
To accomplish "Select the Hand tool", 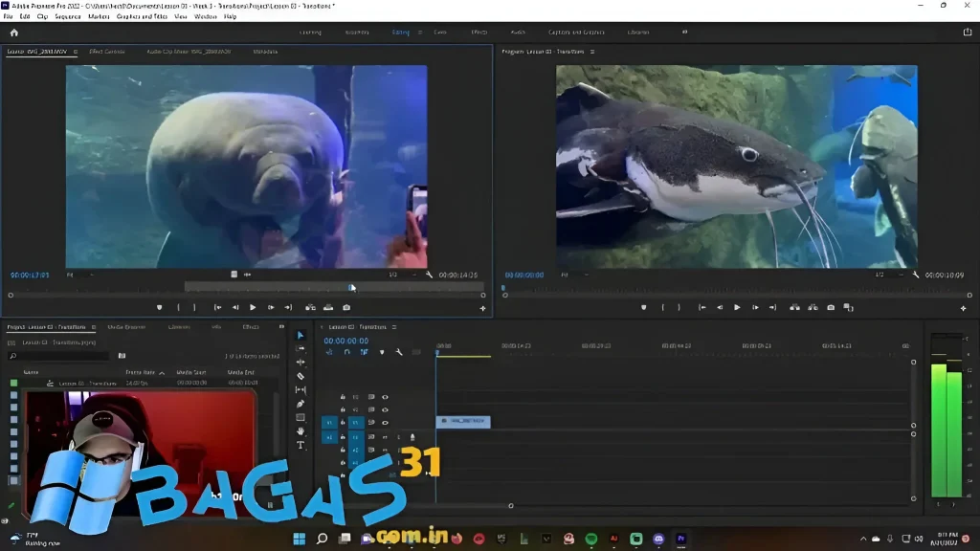I will click(x=301, y=431).
